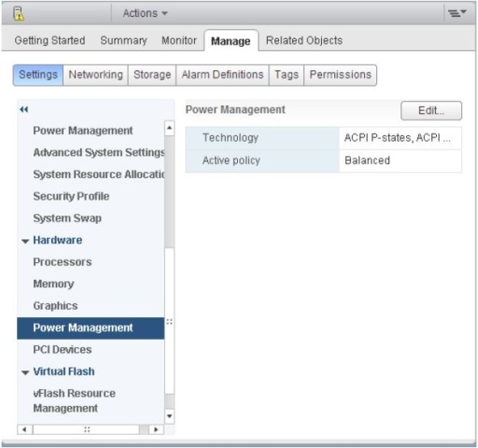Click the Edit... button
Viewport: 478px width, 448px height.
coord(431,110)
